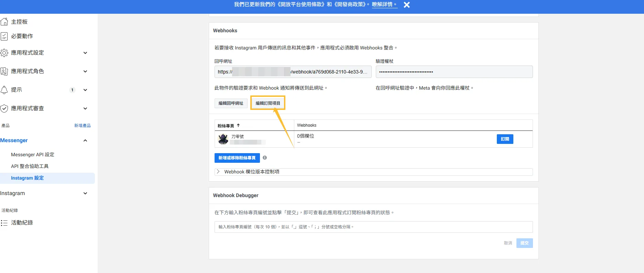644x273 pixels.
Task: Expand the Instagram sidebar chevron
Action: click(x=85, y=193)
